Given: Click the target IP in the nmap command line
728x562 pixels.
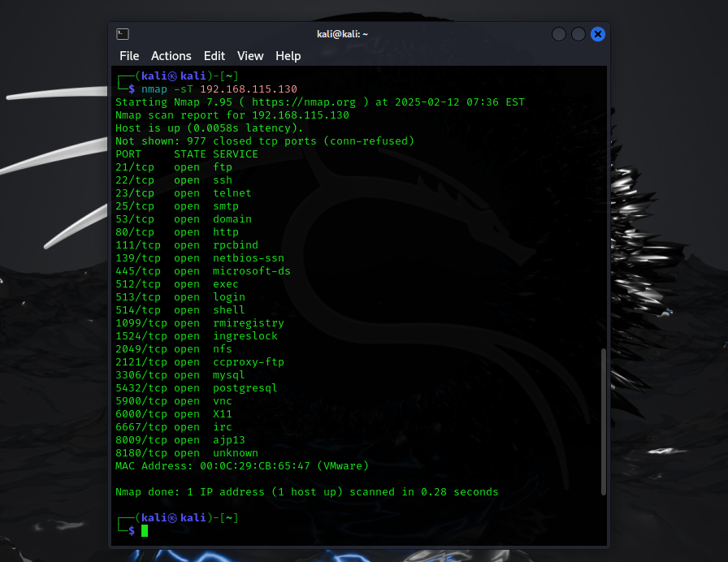Looking at the screenshot, I should [x=249, y=89].
